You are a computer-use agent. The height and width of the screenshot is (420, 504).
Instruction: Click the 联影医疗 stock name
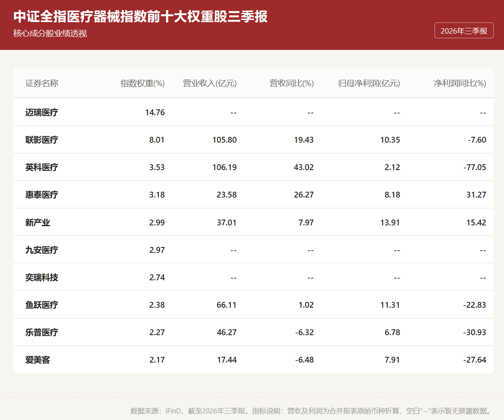(42, 140)
